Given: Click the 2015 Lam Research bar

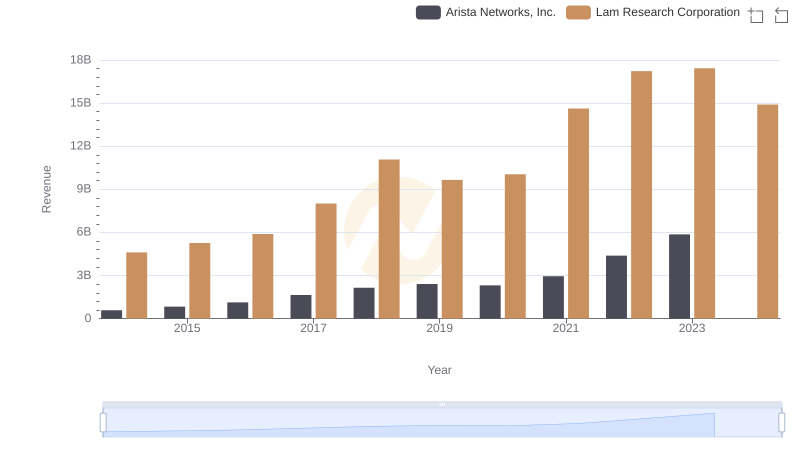Looking at the screenshot, I should tap(199, 280).
